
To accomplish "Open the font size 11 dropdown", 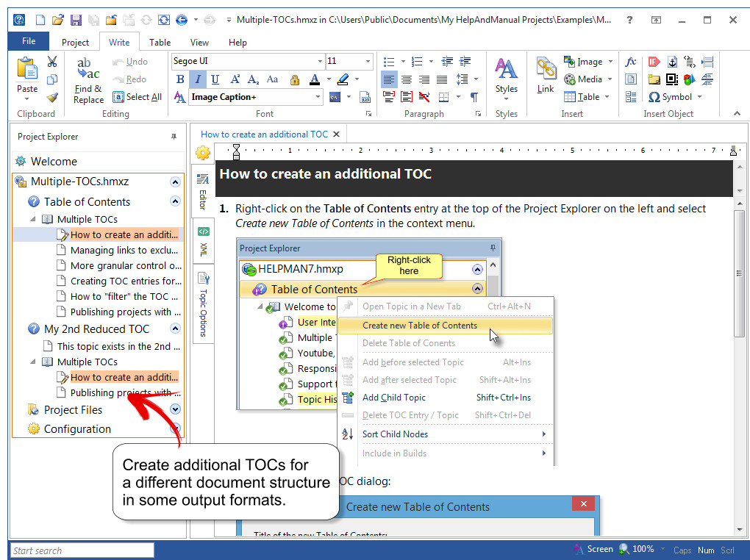I will (x=368, y=61).
